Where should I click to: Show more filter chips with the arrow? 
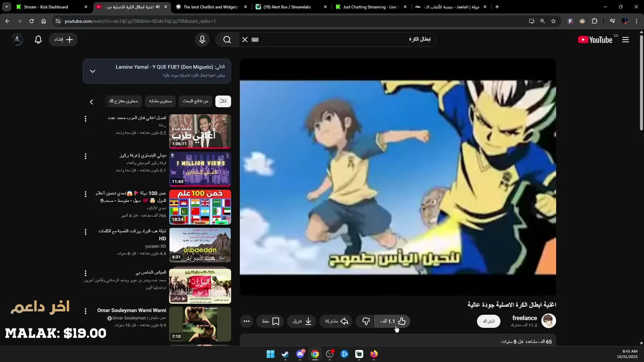coord(92,102)
